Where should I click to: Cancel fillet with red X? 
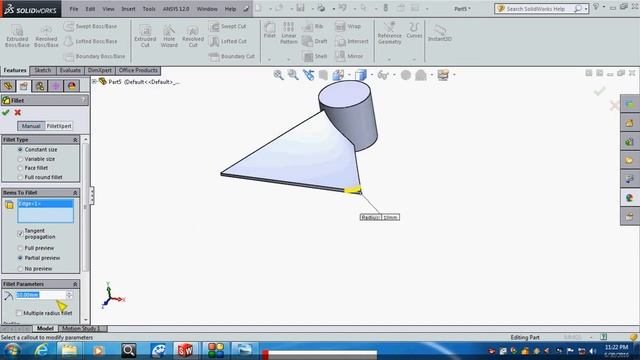18,112
